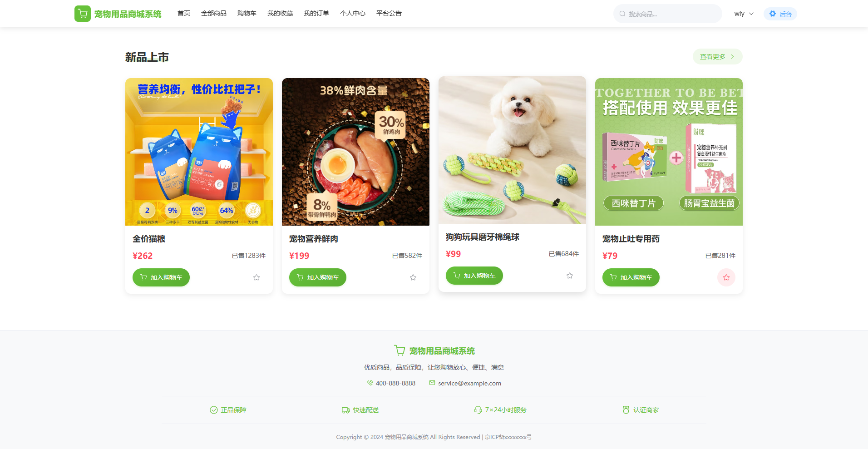Add 宠物止吐专用药 to the shopping cart

(x=631, y=277)
